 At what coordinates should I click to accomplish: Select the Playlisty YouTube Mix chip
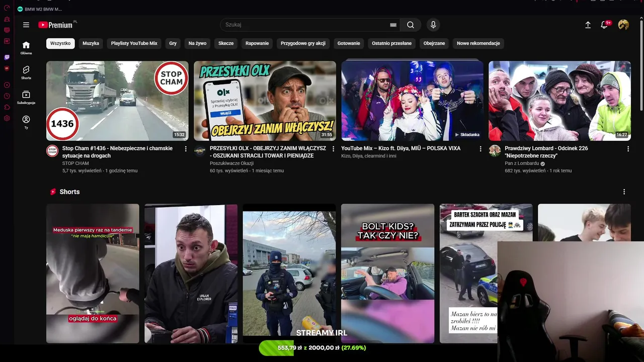pyautogui.click(x=134, y=43)
